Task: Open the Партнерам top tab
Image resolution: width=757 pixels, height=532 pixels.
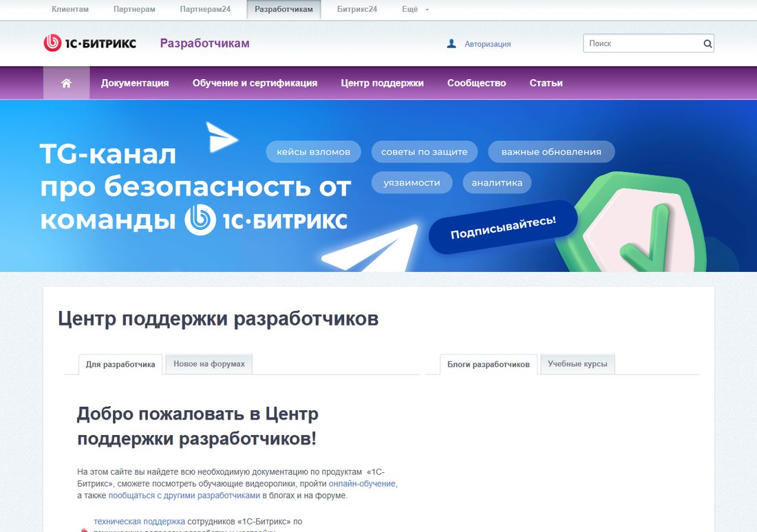Action: 134,9
